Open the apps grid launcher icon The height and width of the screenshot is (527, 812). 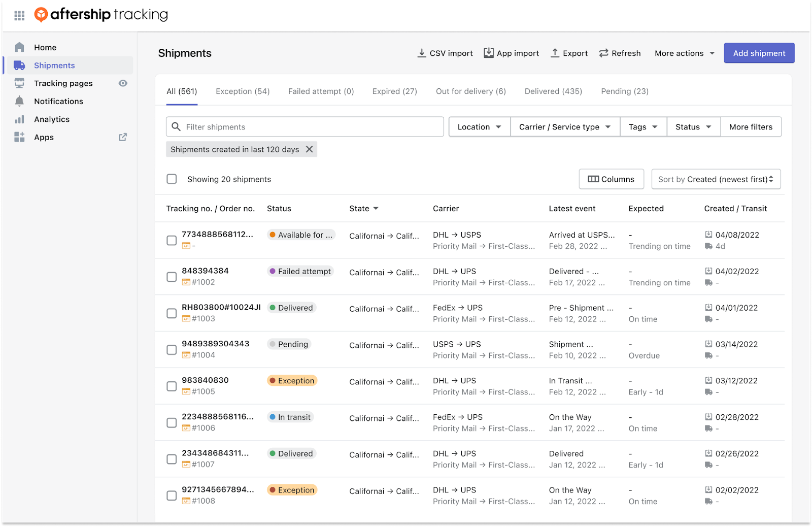tap(19, 16)
